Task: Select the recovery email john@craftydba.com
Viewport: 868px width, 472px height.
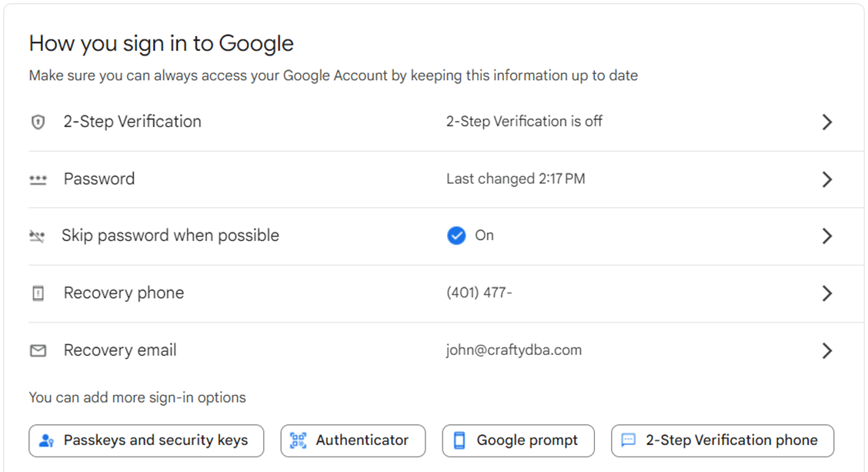Action: 514,350
